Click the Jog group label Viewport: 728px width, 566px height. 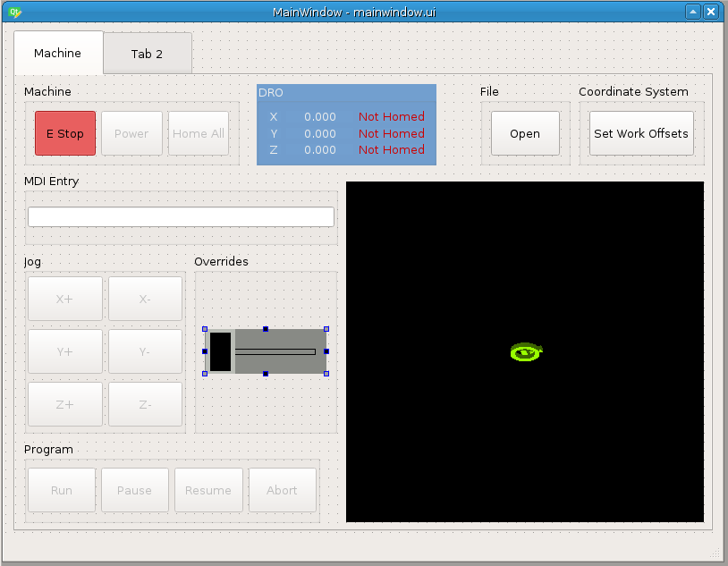point(32,262)
